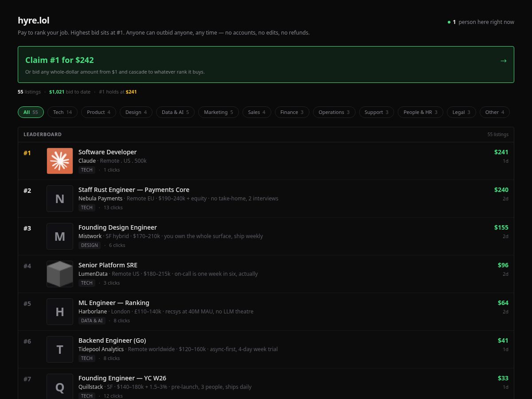Filter listings by Other
Viewport: 532px width, 399px height.
495,112
